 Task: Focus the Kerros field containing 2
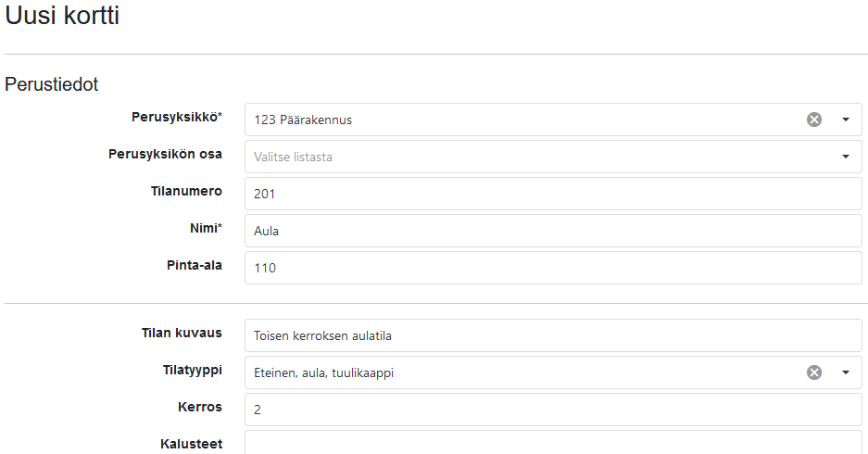[553, 410]
